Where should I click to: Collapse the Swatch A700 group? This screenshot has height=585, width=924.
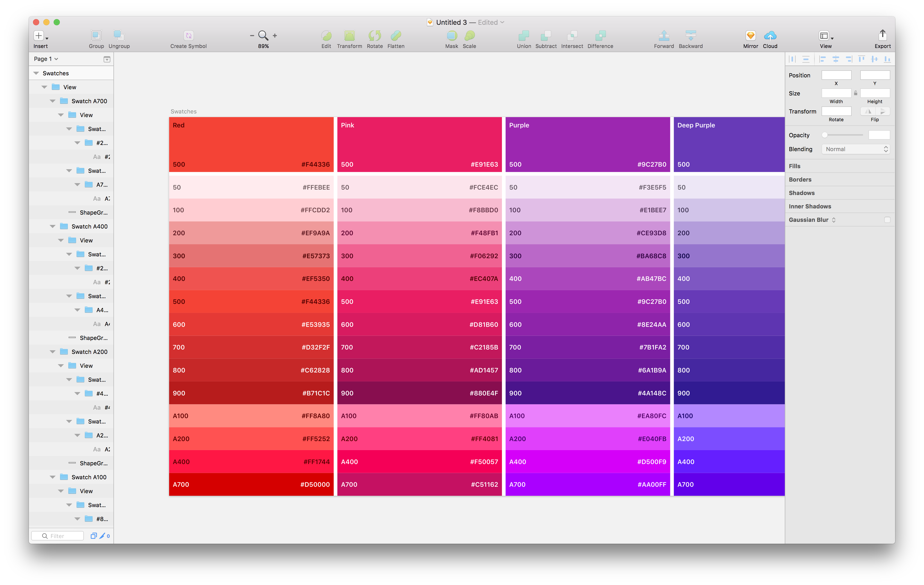pos(53,101)
